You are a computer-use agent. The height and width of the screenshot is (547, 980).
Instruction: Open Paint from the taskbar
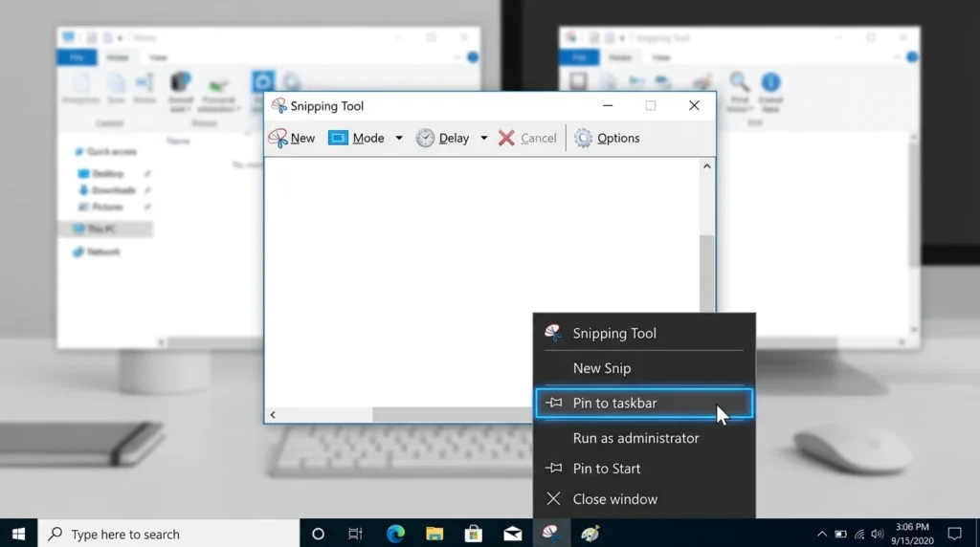point(590,534)
